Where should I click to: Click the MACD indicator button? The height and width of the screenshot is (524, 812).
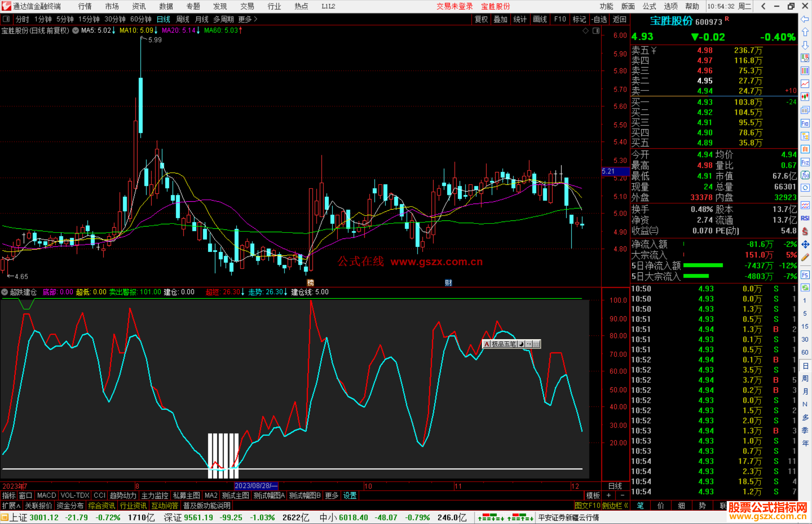tap(46, 495)
